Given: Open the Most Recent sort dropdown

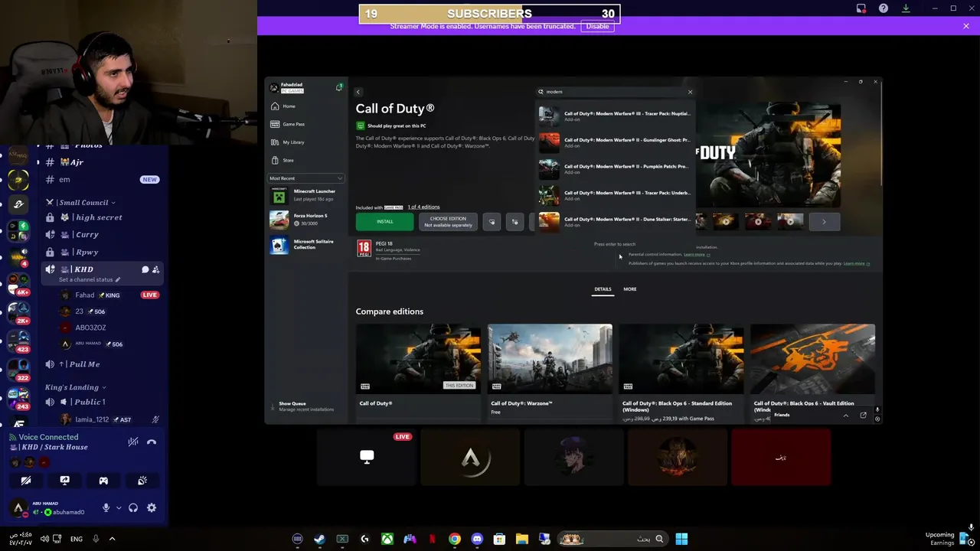Looking at the screenshot, I should pos(306,178).
